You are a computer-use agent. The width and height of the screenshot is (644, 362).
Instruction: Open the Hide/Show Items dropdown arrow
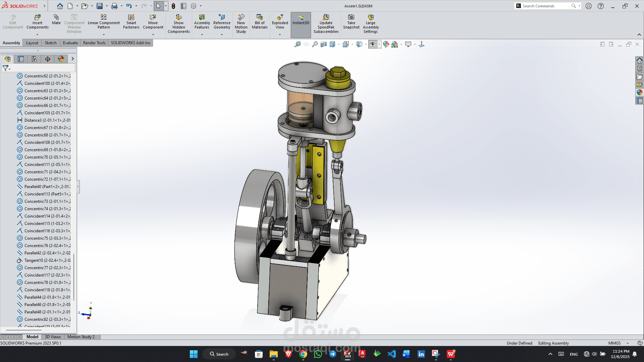click(x=379, y=44)
